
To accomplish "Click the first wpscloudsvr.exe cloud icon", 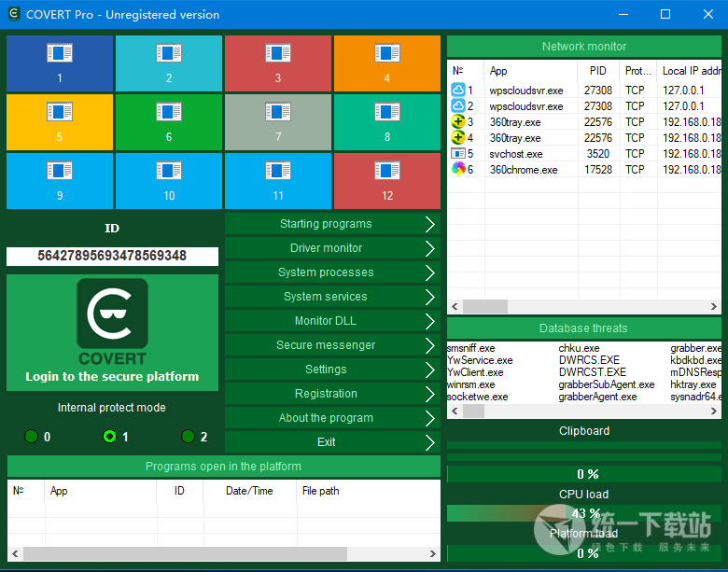I will 458,91.
